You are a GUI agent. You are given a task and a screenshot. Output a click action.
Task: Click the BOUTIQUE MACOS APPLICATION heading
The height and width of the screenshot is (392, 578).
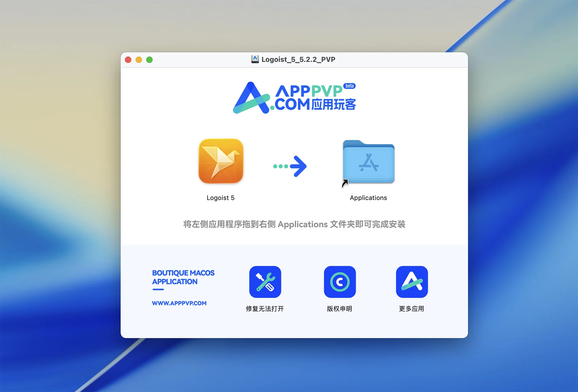tap(183, 277)
